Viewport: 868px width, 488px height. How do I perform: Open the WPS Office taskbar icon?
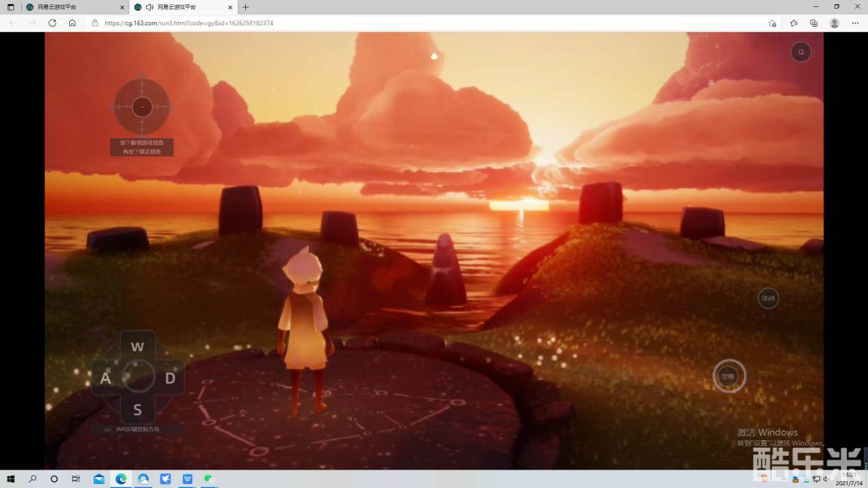coord(187,479)
